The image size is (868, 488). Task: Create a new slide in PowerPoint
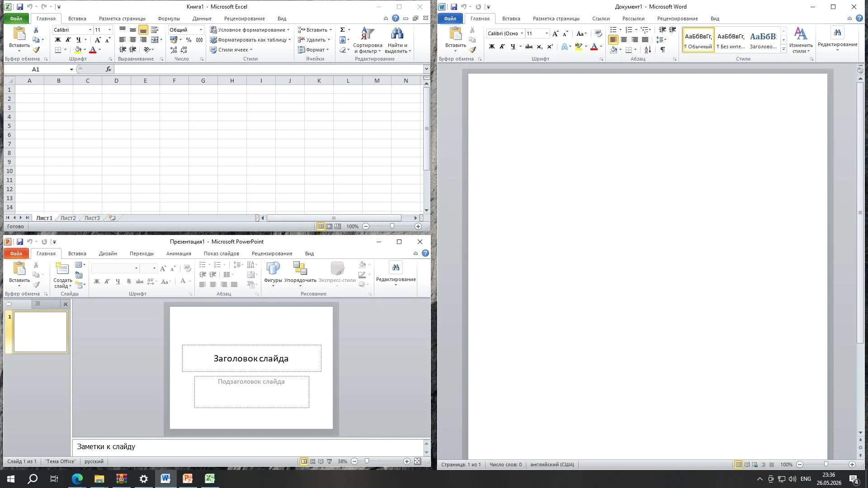(62, 268)
